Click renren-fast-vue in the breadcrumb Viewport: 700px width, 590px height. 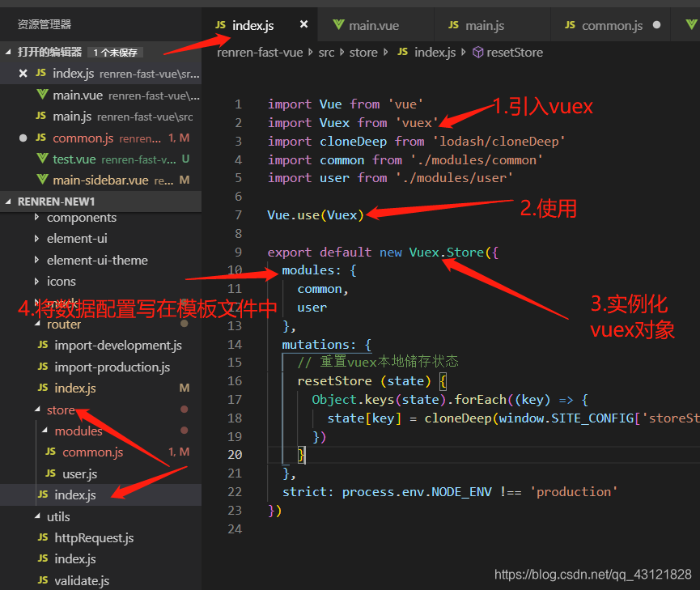(260, 53)
